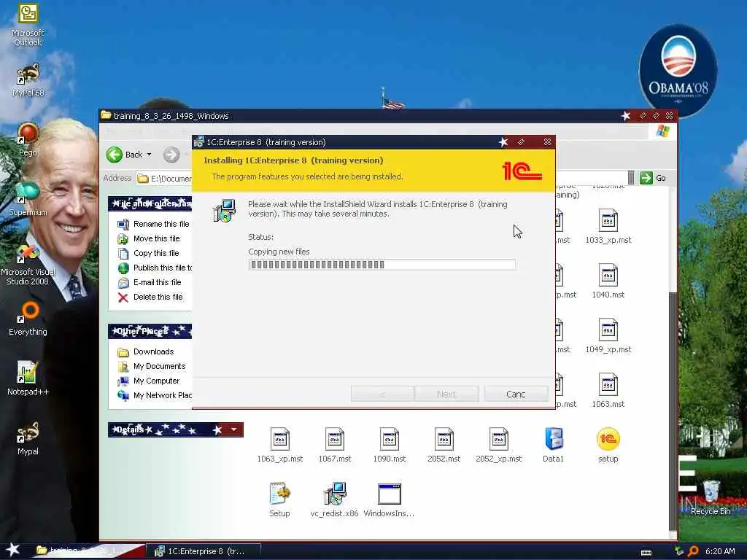Select the 2052_xp.mst file

click(x=498, y=446)
